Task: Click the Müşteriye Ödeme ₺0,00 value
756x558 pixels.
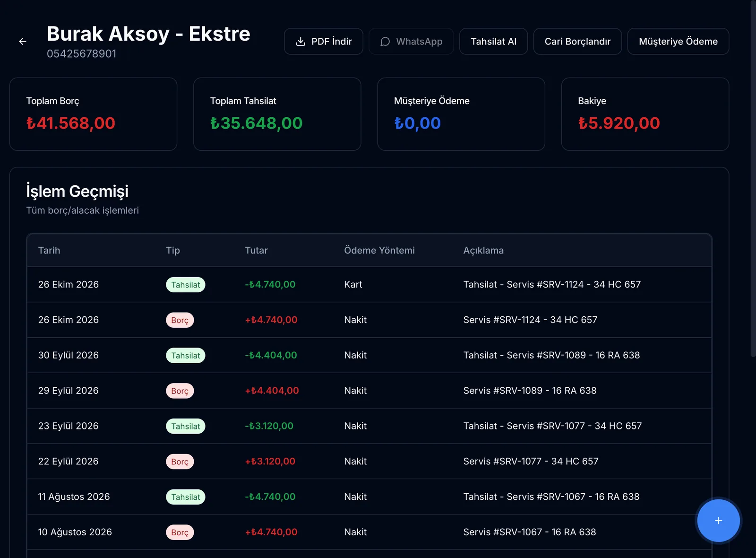Action: [x=417, y=123]
